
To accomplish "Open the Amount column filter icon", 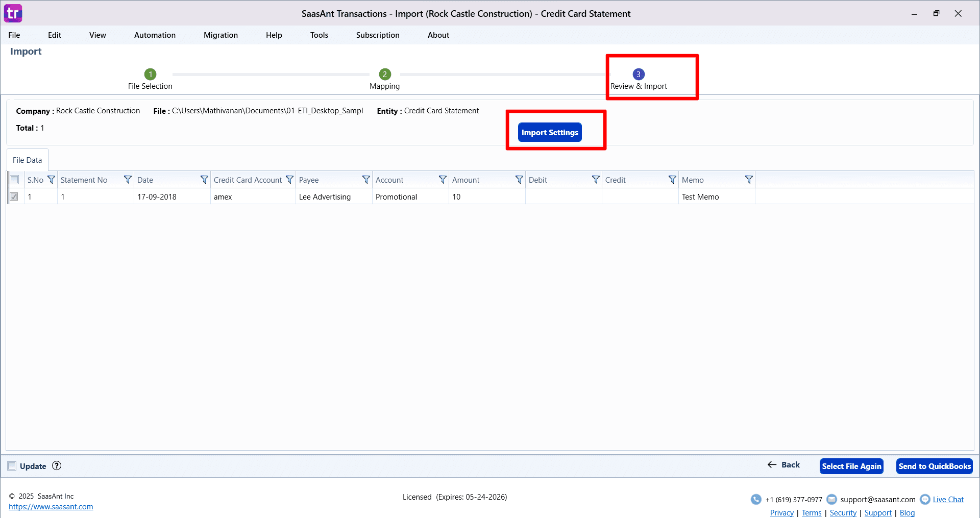I will tap(519, 180).
